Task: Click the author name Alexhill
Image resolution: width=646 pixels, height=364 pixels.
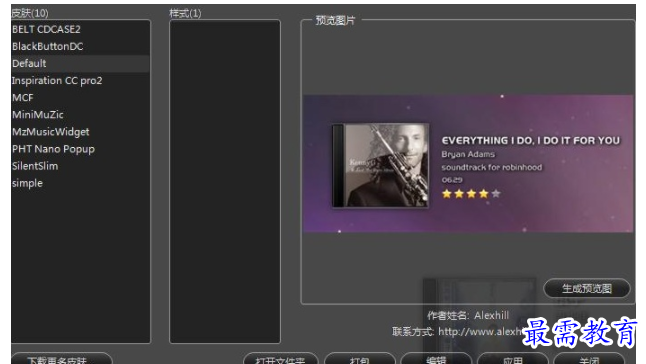Action: point(492,315)
